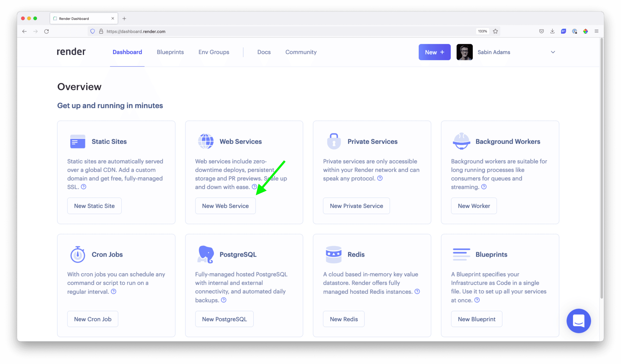Screen dimensions: 621x364
Task: Click the Redis database icon
Action: point(333,254)
